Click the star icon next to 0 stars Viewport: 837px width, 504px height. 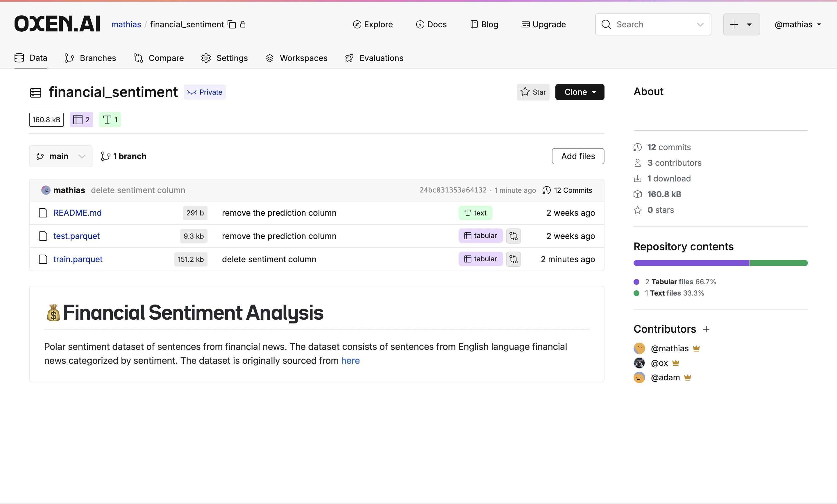tap(638, 210)
